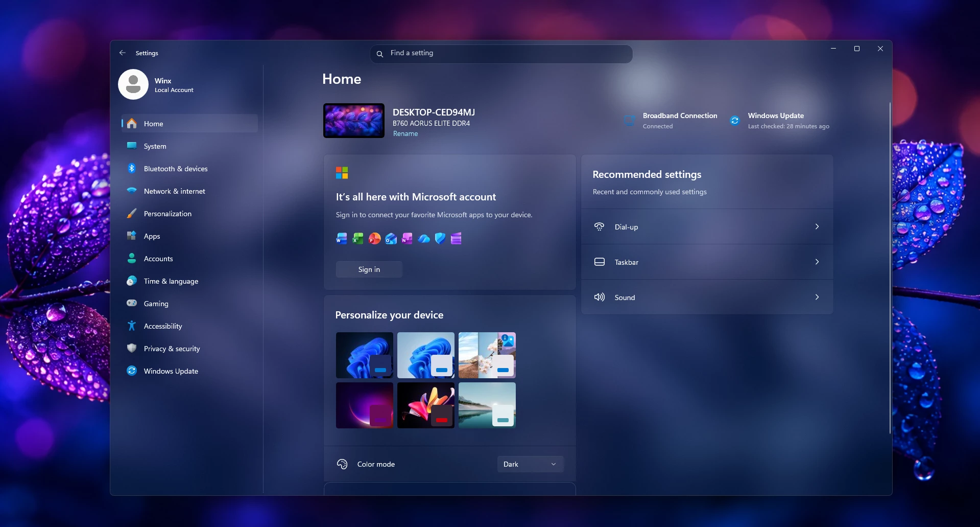The image size is (980, 527).
Task: Click "It's all here with Microsoft account" heading
Action: tap(416, 197)
